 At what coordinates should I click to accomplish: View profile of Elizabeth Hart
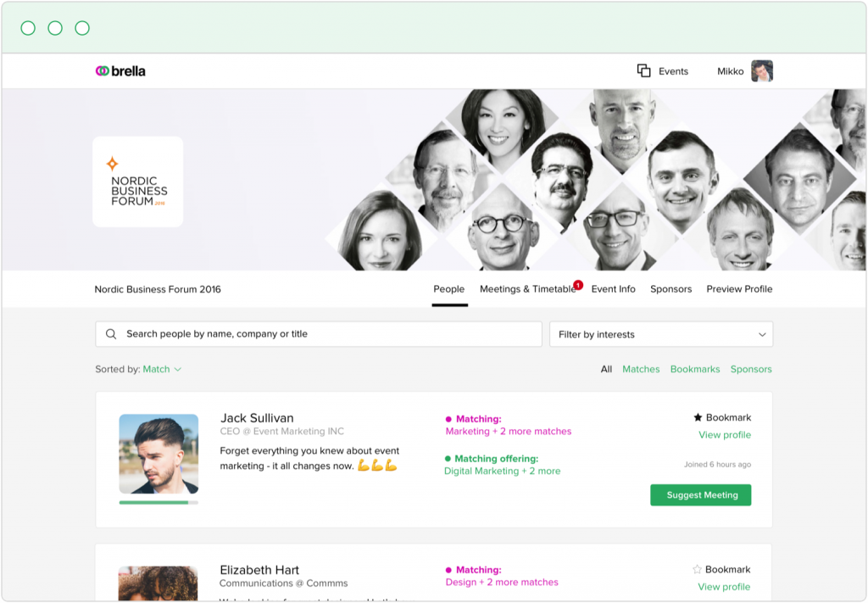[724, 587]
